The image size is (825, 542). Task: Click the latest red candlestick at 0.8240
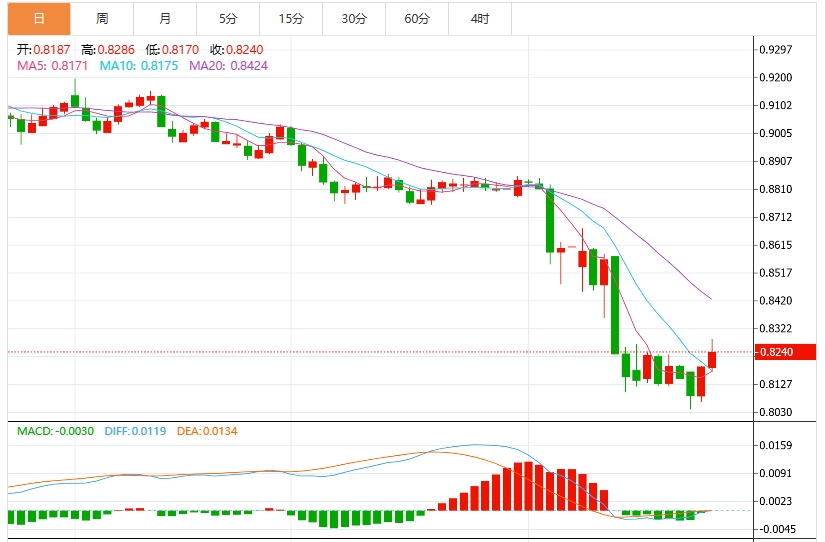pyautogui.click(x=712, y=360)
